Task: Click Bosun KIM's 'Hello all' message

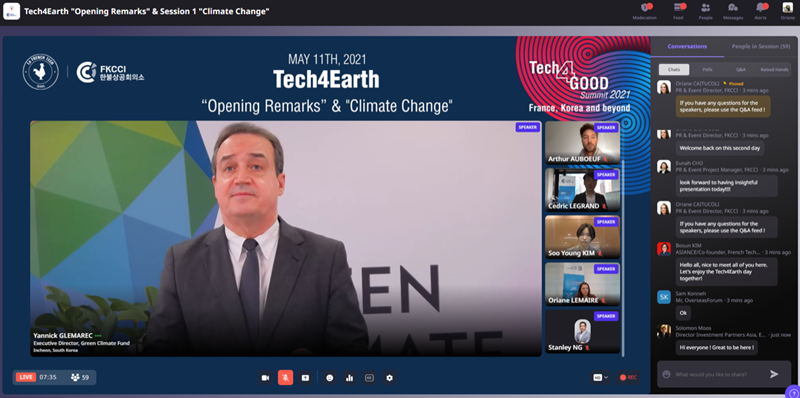Action: coord(727,271)
